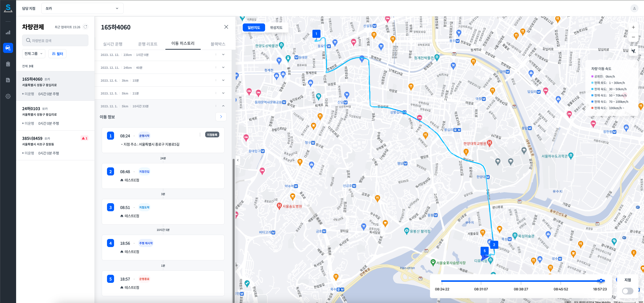Open the settings gear page
Image resolution: width=644 pixels, height=303 pixels.
(x=8, y=96)
